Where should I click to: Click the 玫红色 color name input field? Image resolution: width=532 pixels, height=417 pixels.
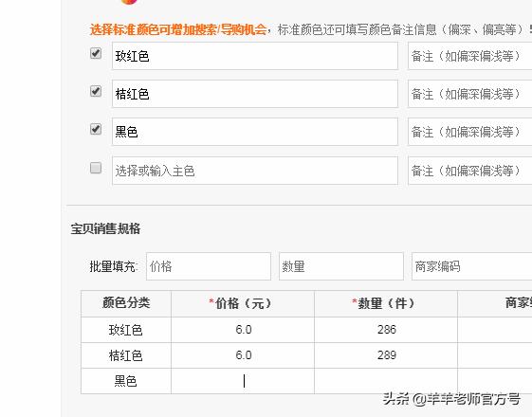255,56
